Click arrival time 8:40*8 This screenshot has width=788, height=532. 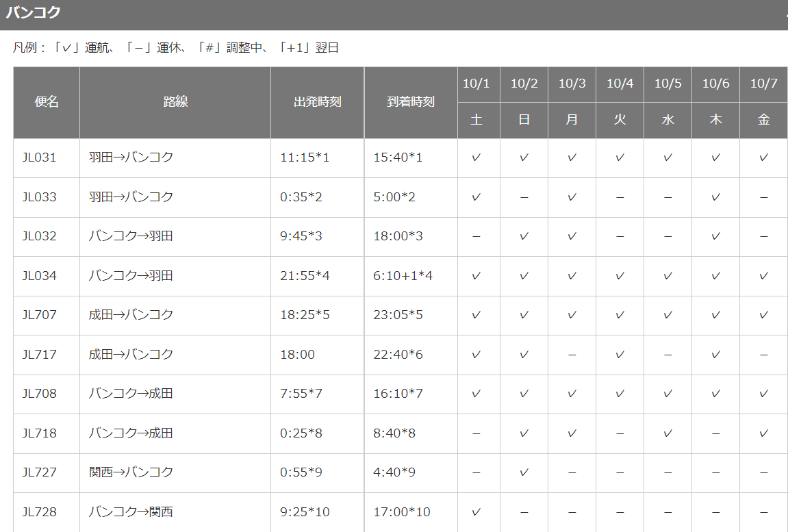pyautogui.click(x=394, y=433)
